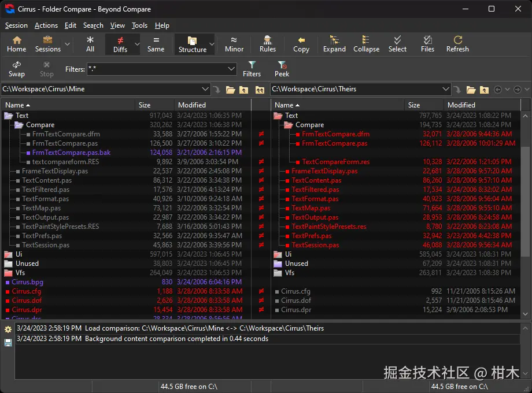Screen dimensions: 532x393
Task: Open the Home view from the toolbar
Action: [16, 44]
